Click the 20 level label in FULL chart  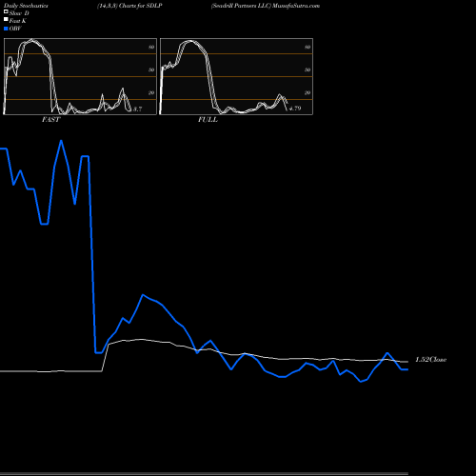(307, 92)
